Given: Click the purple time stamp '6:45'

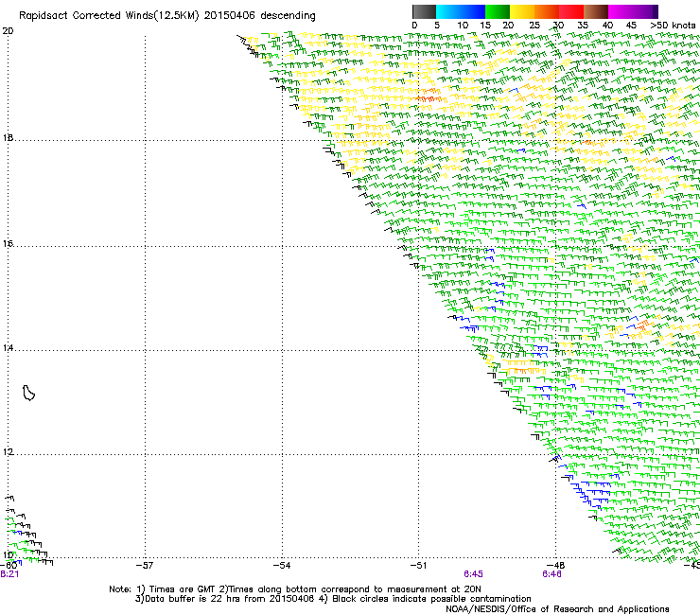Looking at the screenshot, I should tap(473, 574).
